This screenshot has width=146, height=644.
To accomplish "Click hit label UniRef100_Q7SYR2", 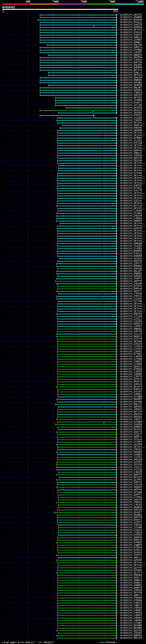I will tap(131, 173).
